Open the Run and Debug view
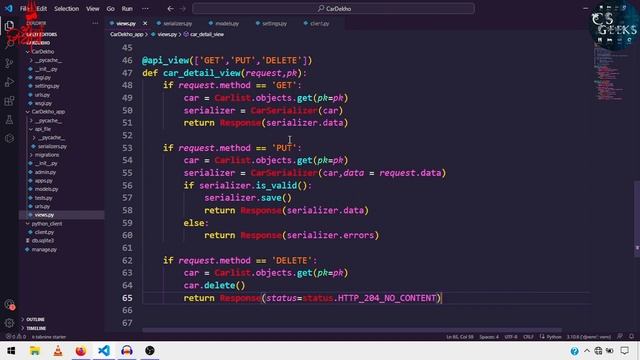The image size is (640, 360). [x=9, y=82]
